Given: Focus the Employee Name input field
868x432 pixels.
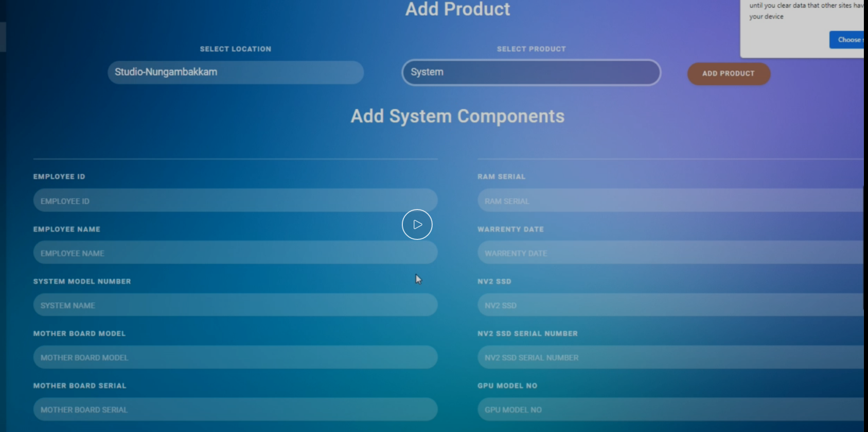Looking at the screenshot, I should click(235, 253).
